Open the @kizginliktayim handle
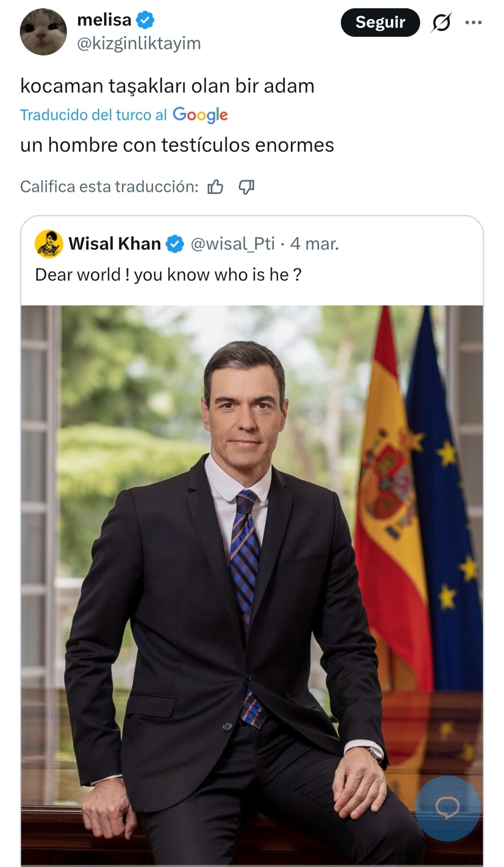 click(x=139, y=43)
